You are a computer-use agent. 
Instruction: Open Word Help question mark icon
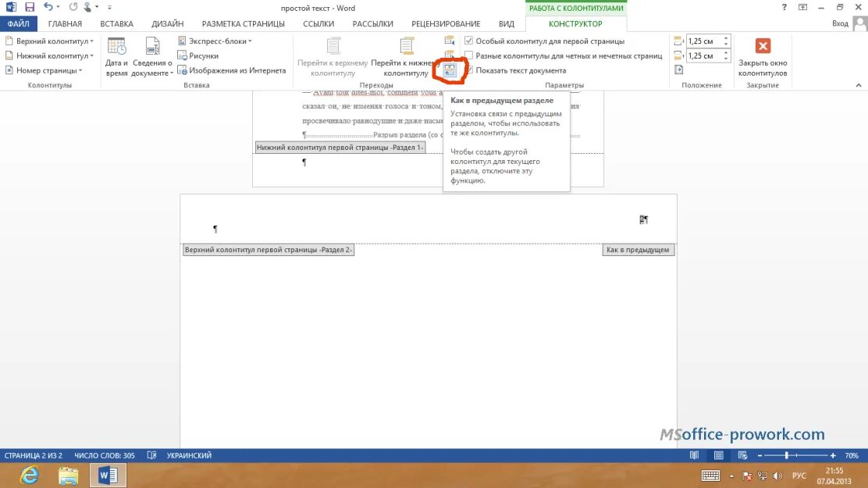(784, 7)
